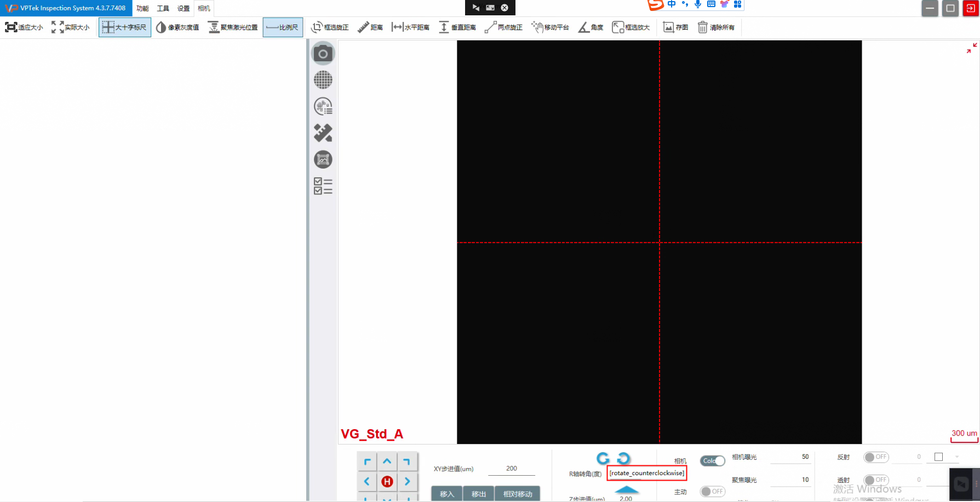Move stage left with the left arrow
The width and height of the screenshot is (980, 502).
pos(367,481)
